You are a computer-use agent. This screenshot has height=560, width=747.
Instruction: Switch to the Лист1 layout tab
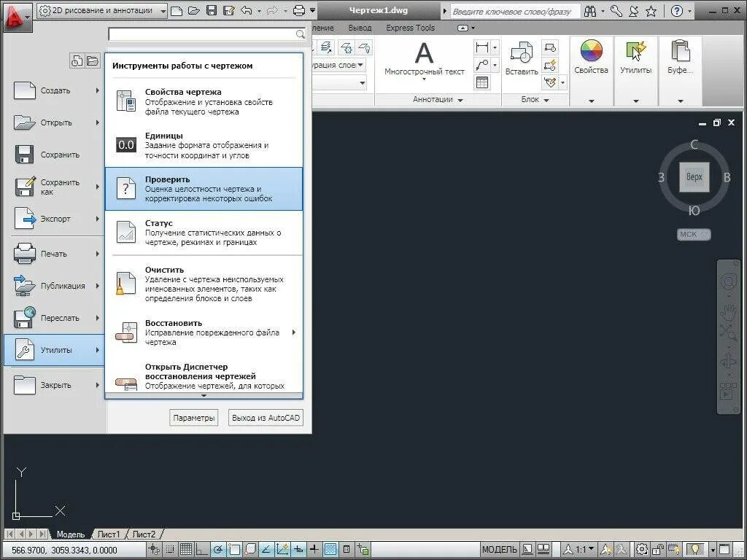point(109,534)
